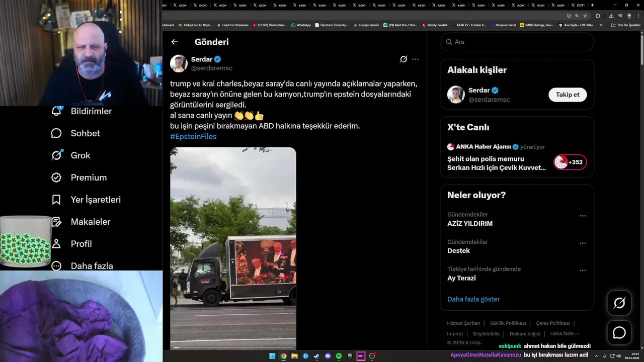This screenshot has width=644, height=362.
Task: Open the Chrome extensions puzzle icon
Action: click(x=598, y=16)
